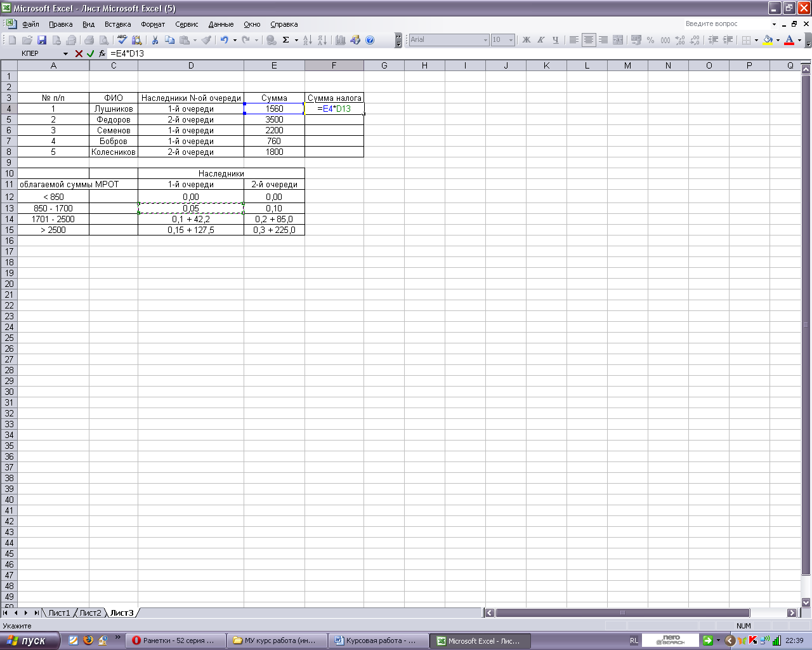Toggle Bold (Ж) formatting
The image size is (812, 650).
(x=526, y=40)
